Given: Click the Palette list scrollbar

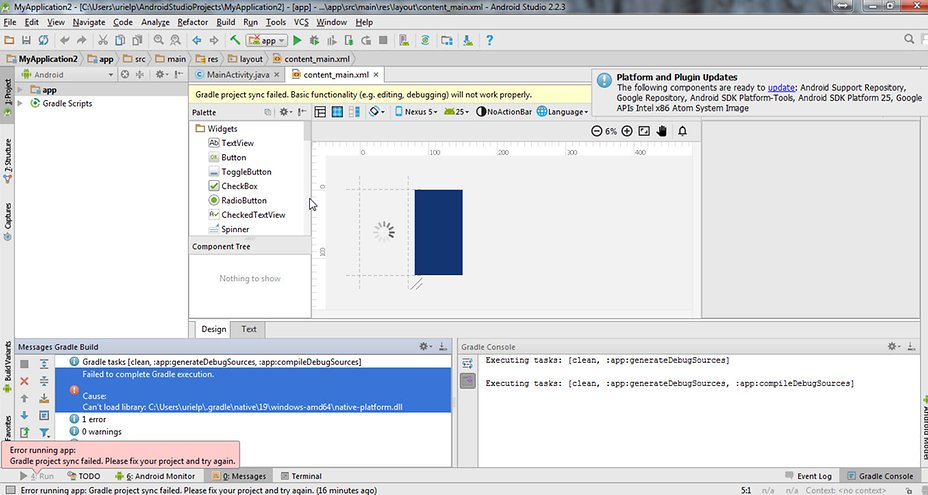Looking at the screenshot, I should tap(307, 131).
